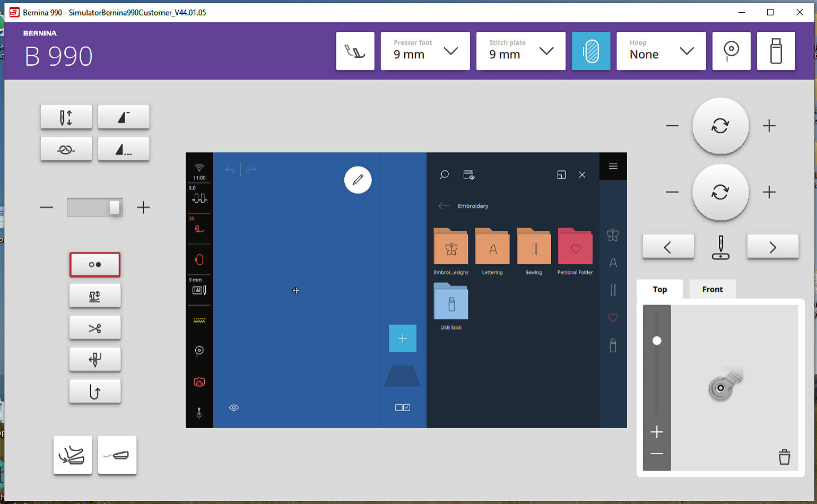817x504 pixels.
Task: Click the browser preview eye icon
Action: point(468,175)
